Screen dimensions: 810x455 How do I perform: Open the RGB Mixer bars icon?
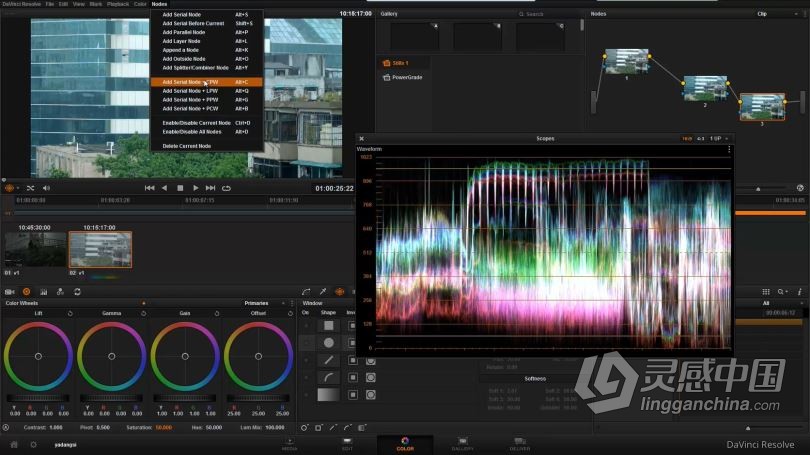43,292
